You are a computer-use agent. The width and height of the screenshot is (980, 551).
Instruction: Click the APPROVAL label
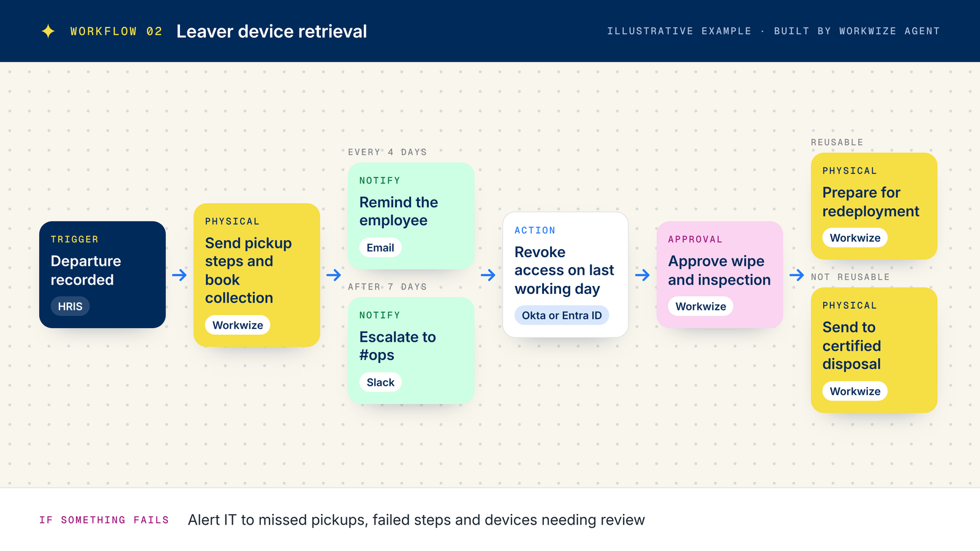695,239
